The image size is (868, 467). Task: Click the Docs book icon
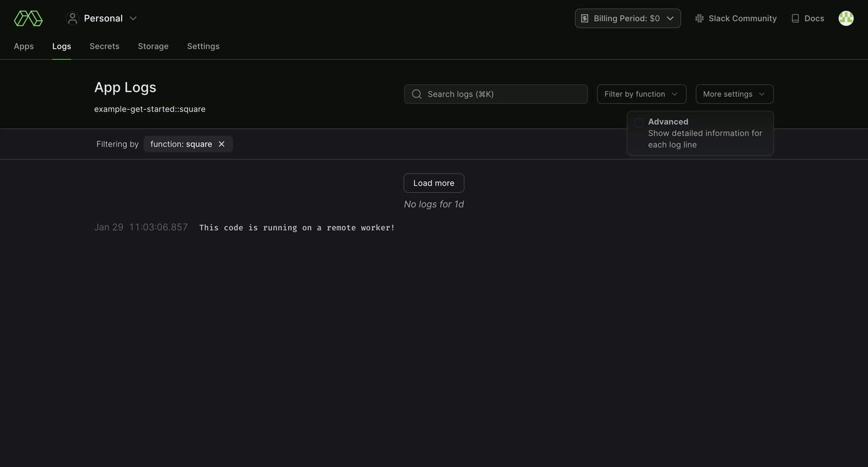795,18
